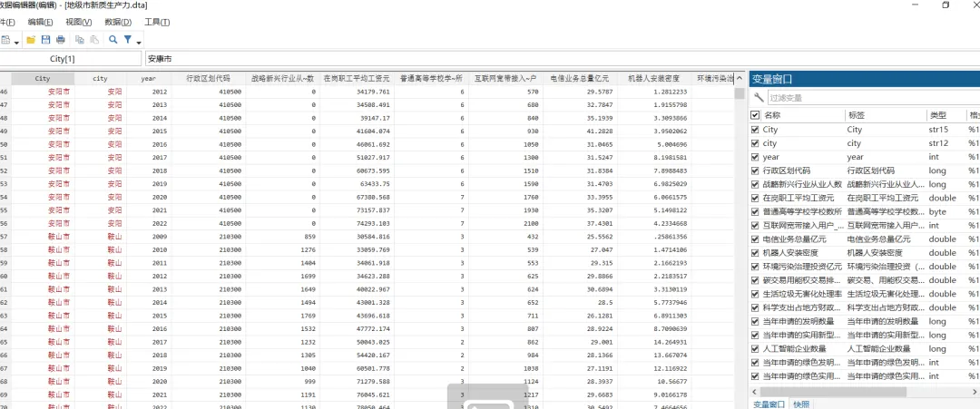
Task: Click the cell value field showing 安康市
Action: tap(562, 59)
